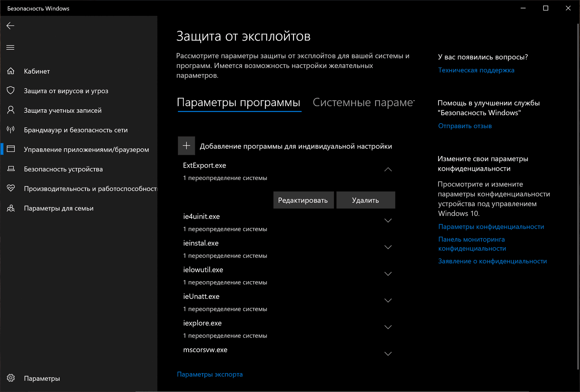Open the Параметры экспорта link
The height and width of the screenshot is (392, 580).
[x=210, y=374]
